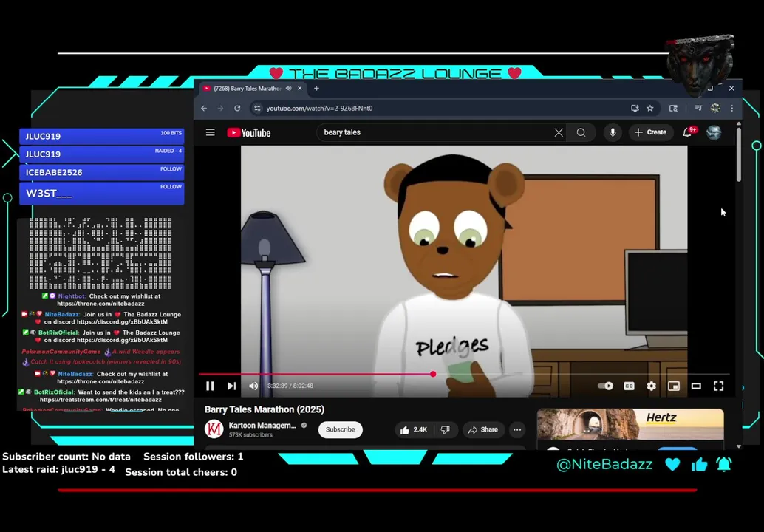Open Chrome three-dot menu
Screen dimensions: 764x532
(x=731, y=108)
